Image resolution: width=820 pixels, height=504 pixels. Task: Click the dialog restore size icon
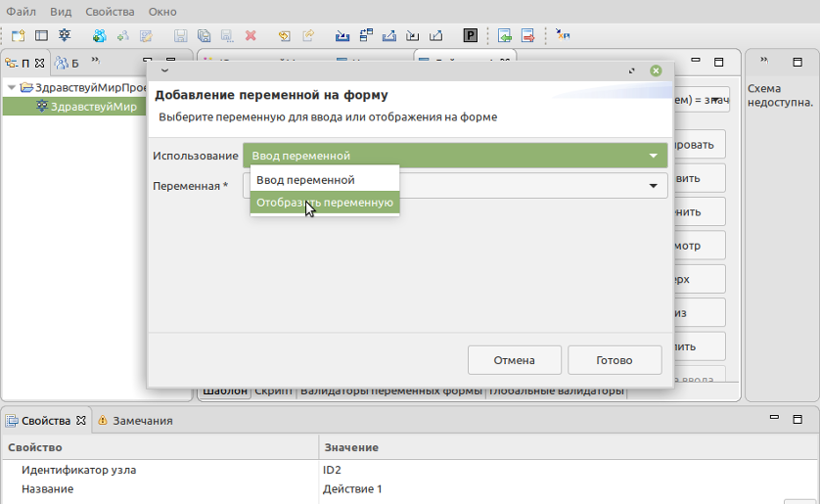[x=632, y=70]
